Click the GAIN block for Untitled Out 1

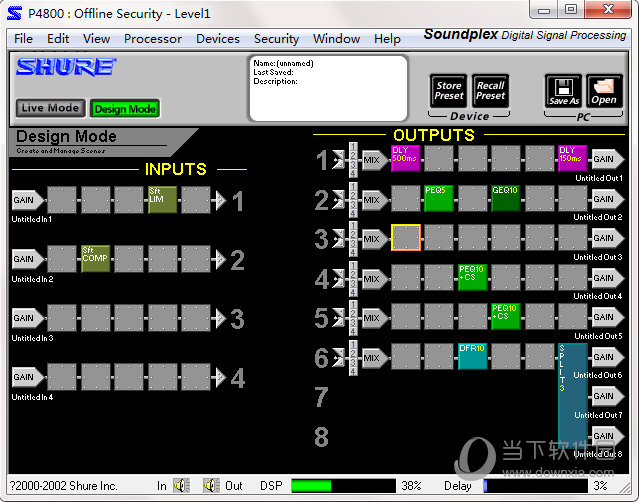607,159
